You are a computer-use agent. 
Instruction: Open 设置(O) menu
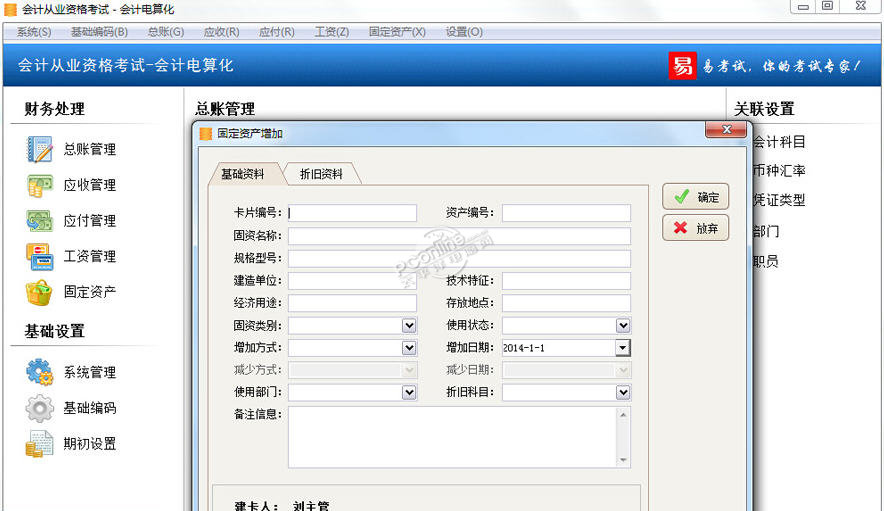[464, 32]
